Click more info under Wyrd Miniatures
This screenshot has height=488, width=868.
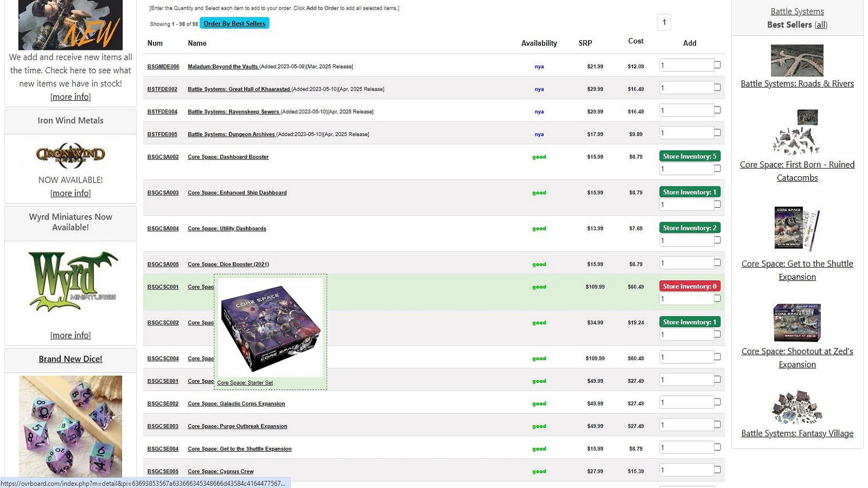click(71, 336)
